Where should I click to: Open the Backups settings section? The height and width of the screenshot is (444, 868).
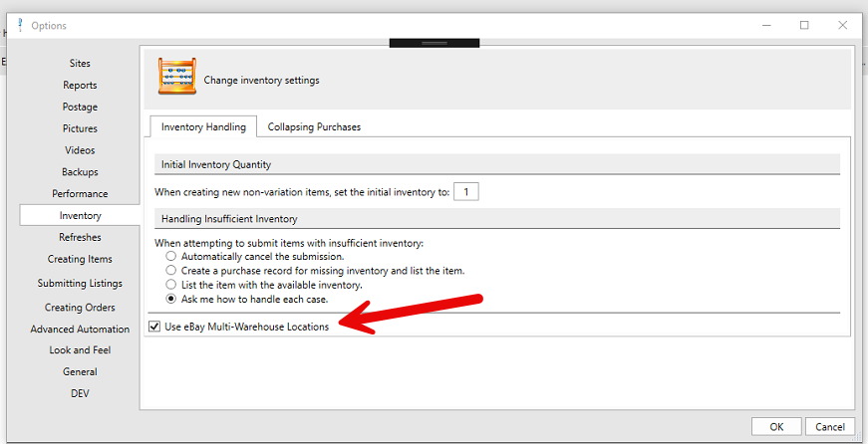point(80,172)
